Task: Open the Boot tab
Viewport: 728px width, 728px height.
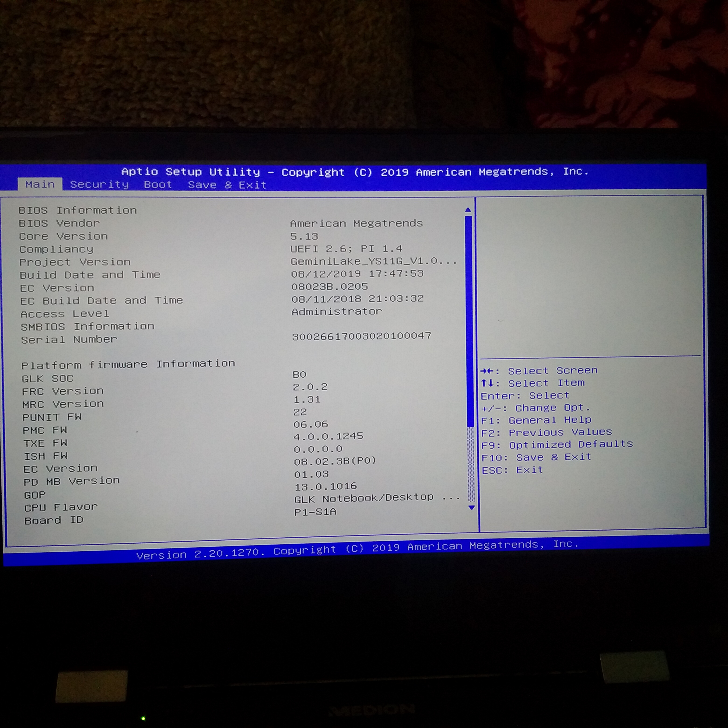Action: 158,185
